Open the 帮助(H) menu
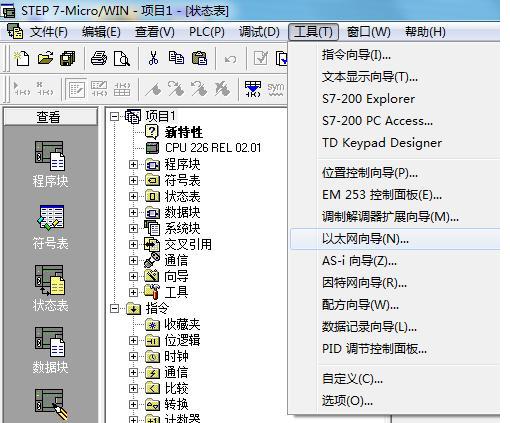Image resolution: width=510 pixels, height=423 pixels. [425, 32]
